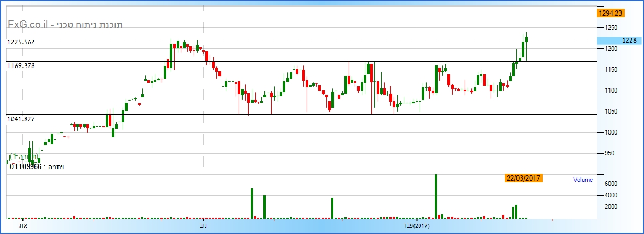
Task: Click the 1200 price axis tick
Action: click(x=612, y=49)
